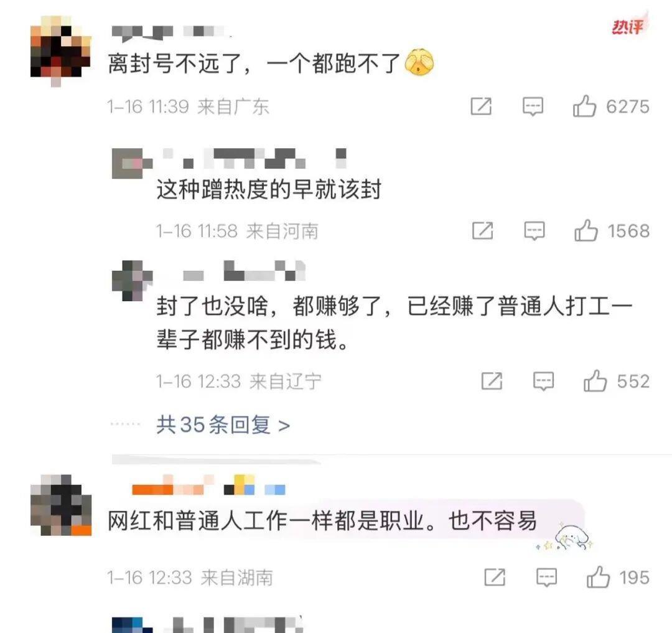This screenshot has height=633, width=672.
Task: Like the comment with 6275 likes
Action: click(x=584, y=106)
